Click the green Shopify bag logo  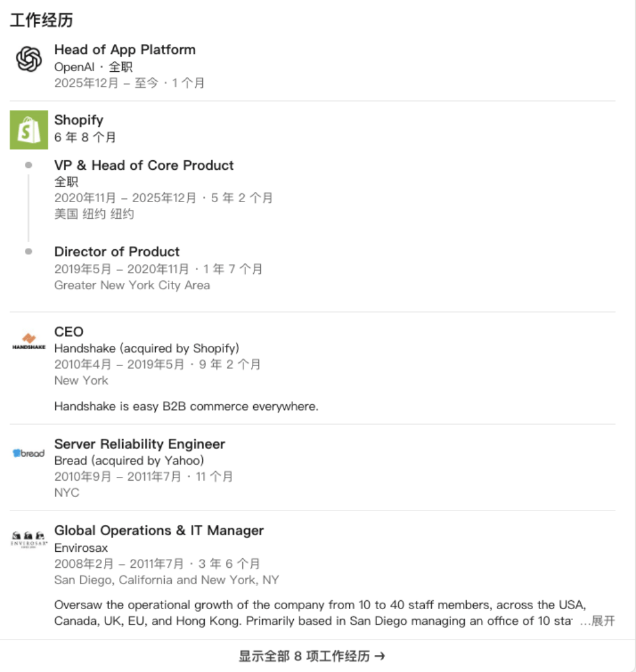[x=29, y=130]
